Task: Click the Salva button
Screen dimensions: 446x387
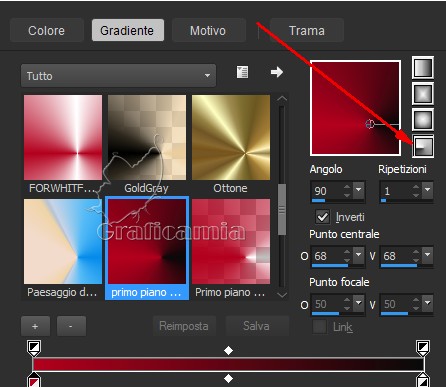Action: point(256,326)
